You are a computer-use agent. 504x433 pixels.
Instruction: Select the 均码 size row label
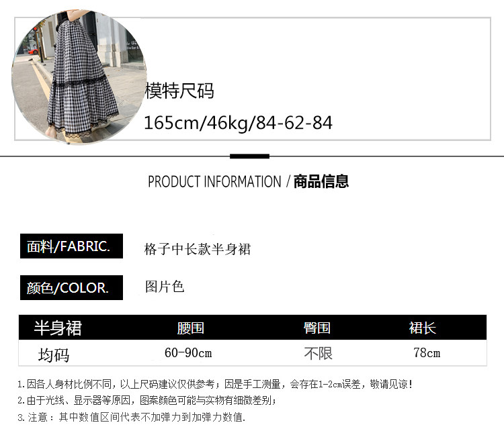pyautogui.click(x=54, y=355)
